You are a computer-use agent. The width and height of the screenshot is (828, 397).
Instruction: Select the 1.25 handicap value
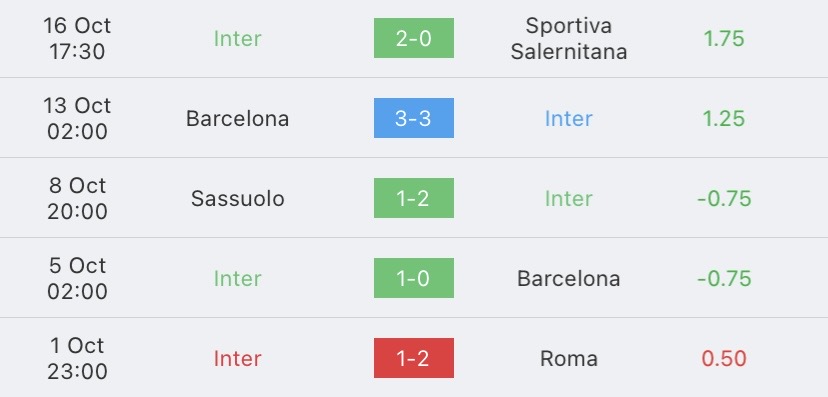(724, 118)
